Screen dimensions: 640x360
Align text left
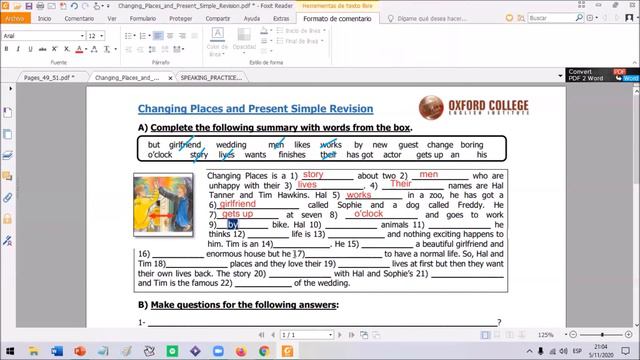(x=158, y=36)
